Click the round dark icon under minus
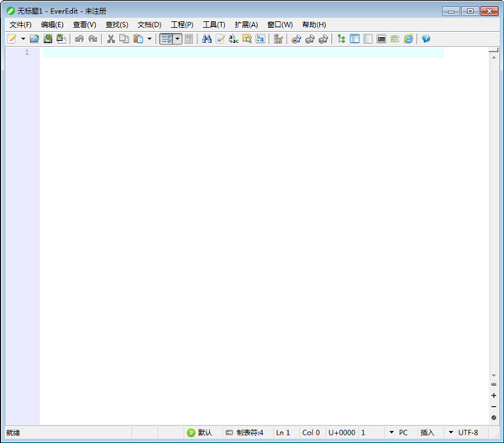 (x=494, y=418)
